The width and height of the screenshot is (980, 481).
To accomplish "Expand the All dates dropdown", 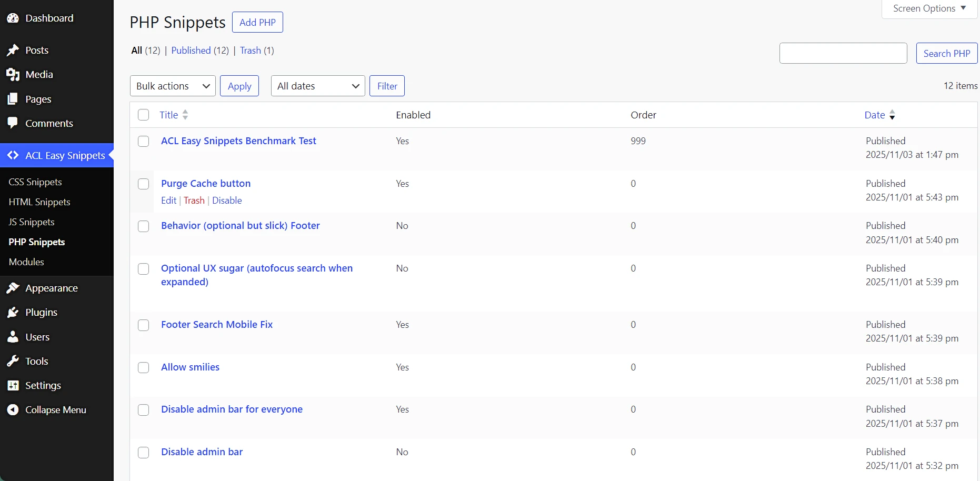I will 318,86.
